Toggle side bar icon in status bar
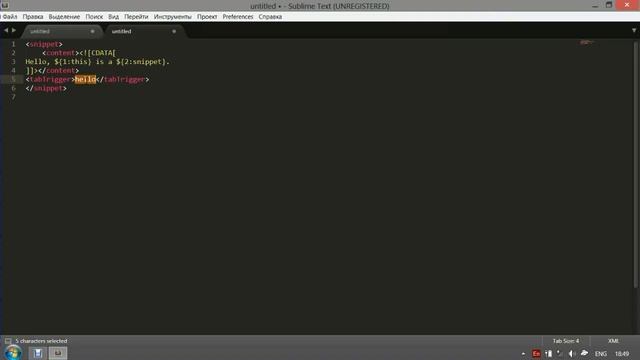This screenshot has height=360, width=640. click(x=8, y=341)
